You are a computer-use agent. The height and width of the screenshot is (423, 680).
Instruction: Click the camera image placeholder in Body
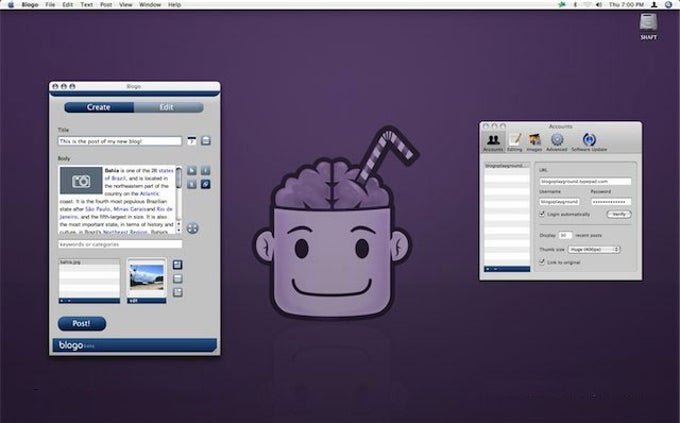[81, 180]
